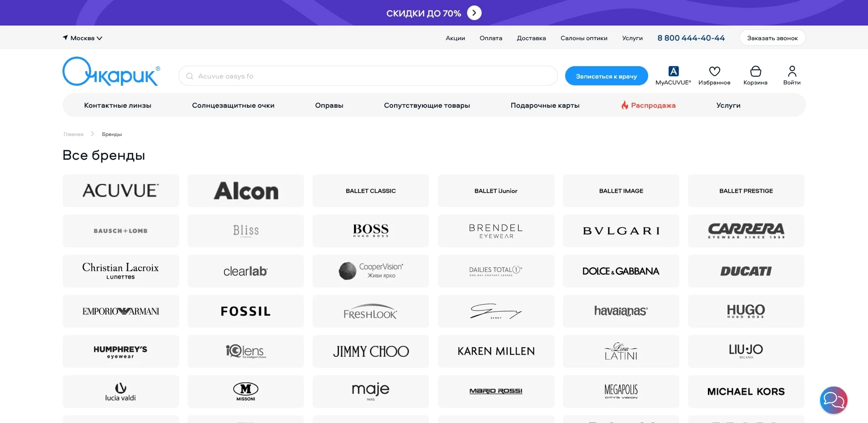Open the shopping cart (Корзина)
The height and width of the screenshot is (423, 868).
point(755,72)
